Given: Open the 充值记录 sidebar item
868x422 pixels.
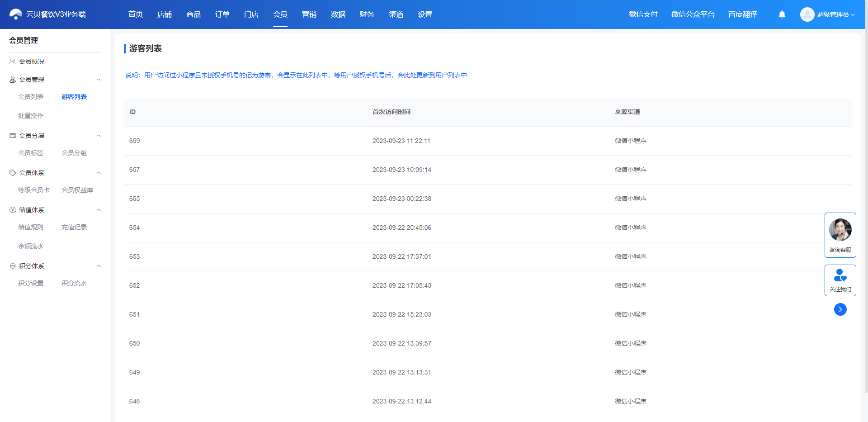Looking at the screenshot, I should 74,227.
